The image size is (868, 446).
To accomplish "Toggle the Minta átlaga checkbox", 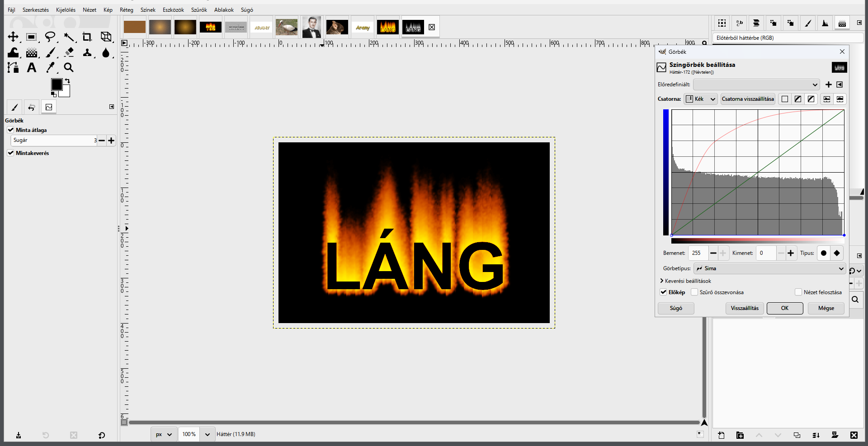I will point(11,130).
